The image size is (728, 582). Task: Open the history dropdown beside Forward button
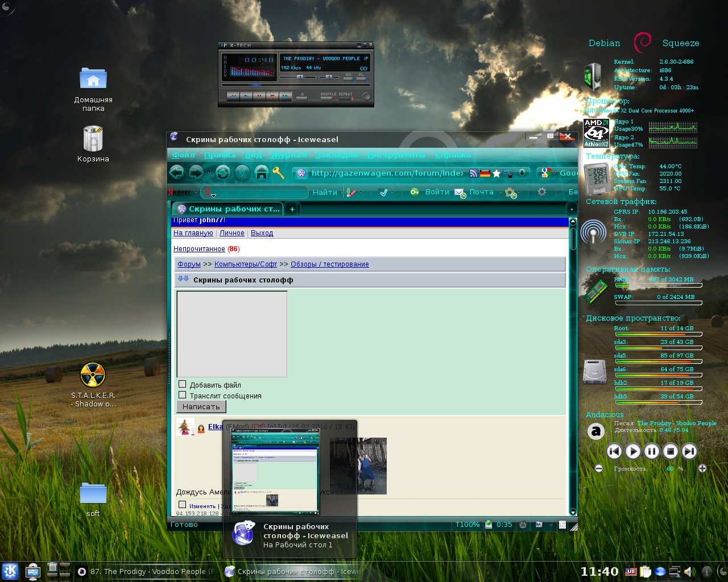[209, 173]
